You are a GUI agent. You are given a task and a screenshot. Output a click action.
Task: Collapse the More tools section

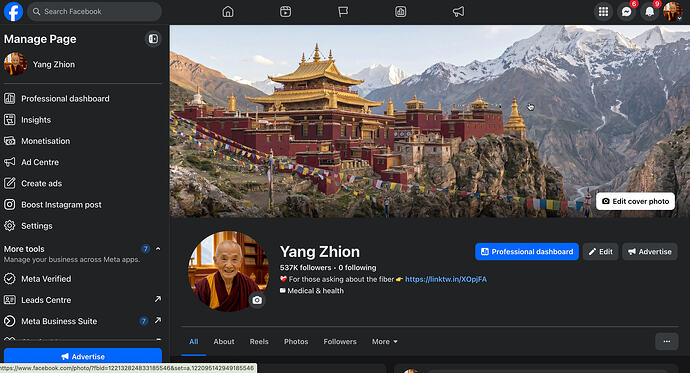pos(158,249)
